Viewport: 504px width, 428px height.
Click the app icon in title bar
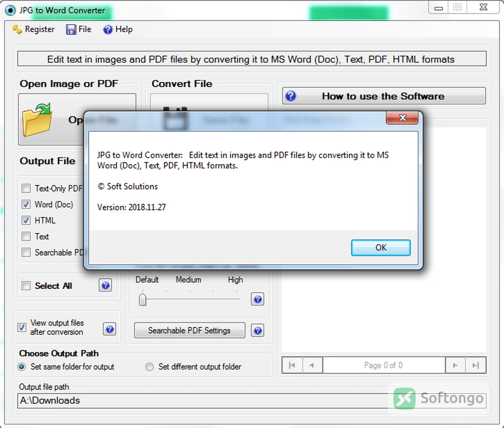point(10,11)
